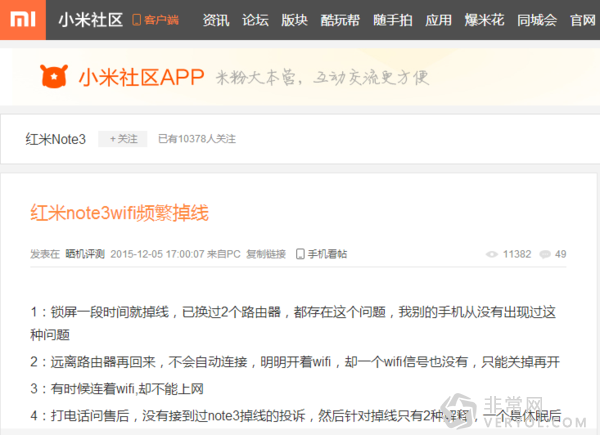Click the 红米Note3 board name
Viewport: 600px width, 435px height.
tap(55, 139)
